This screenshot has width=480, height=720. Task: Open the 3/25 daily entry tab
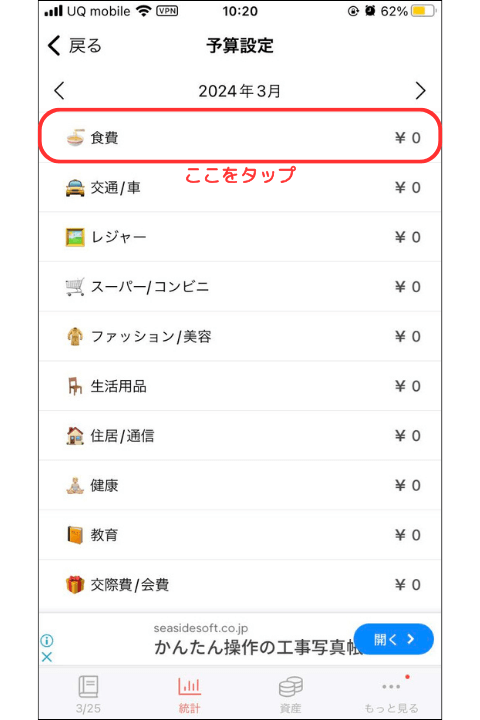tap(88, 694)
